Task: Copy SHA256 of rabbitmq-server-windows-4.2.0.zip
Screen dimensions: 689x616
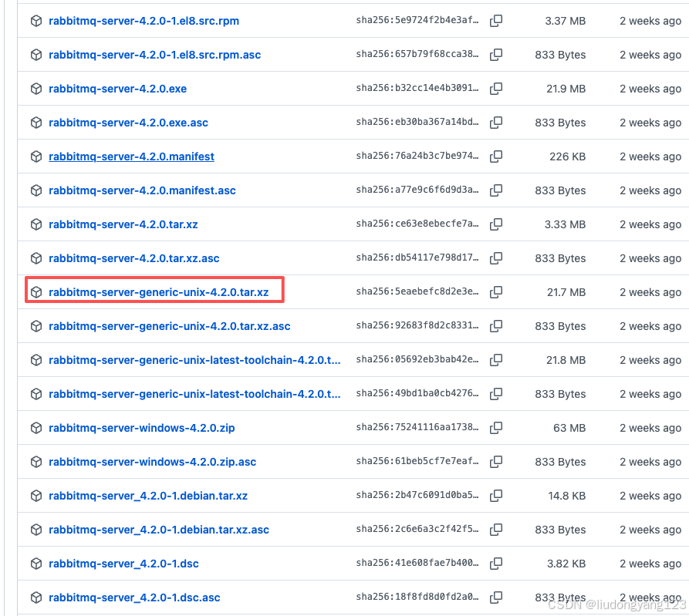Action: (x=496, y=428)
